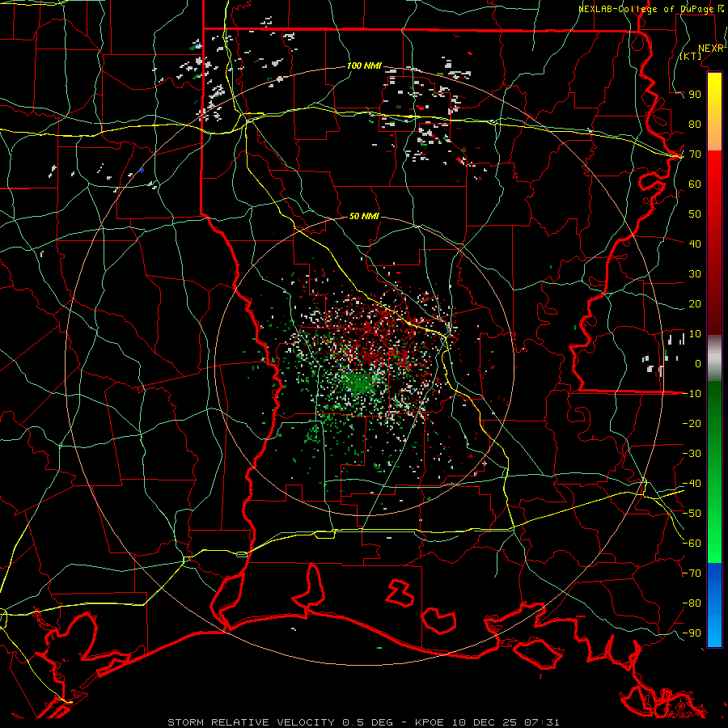The image size is (728, 728).
Task: Pick the 40 knot scale value
Action: [x=695, y=243]
